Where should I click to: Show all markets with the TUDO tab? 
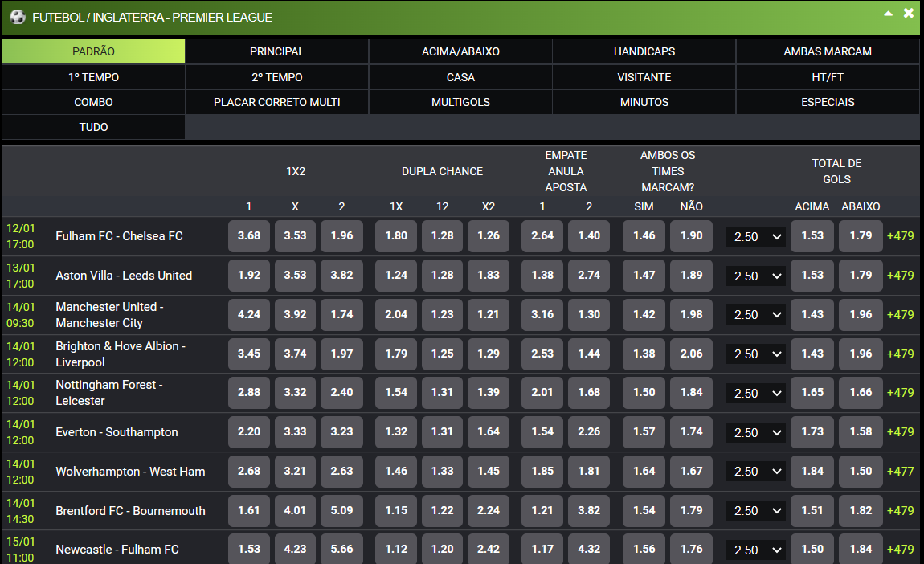coord(94,127)
